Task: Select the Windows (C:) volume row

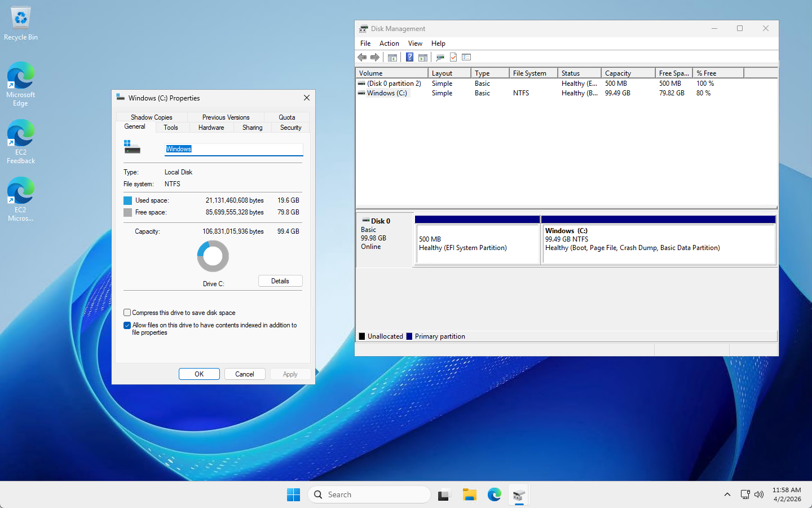Action: pyautogui.click(x=567, y=93)
